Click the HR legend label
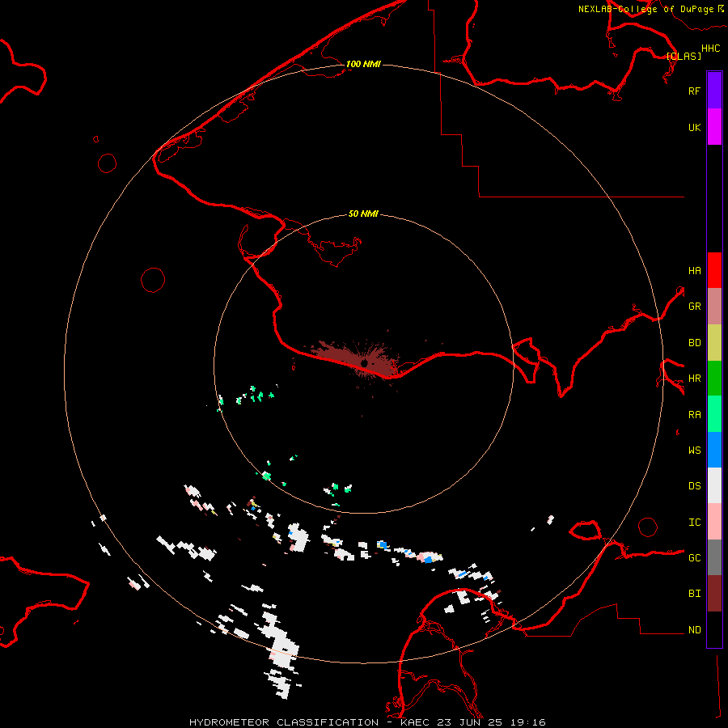Screen dimensions: 728x728 694,379
